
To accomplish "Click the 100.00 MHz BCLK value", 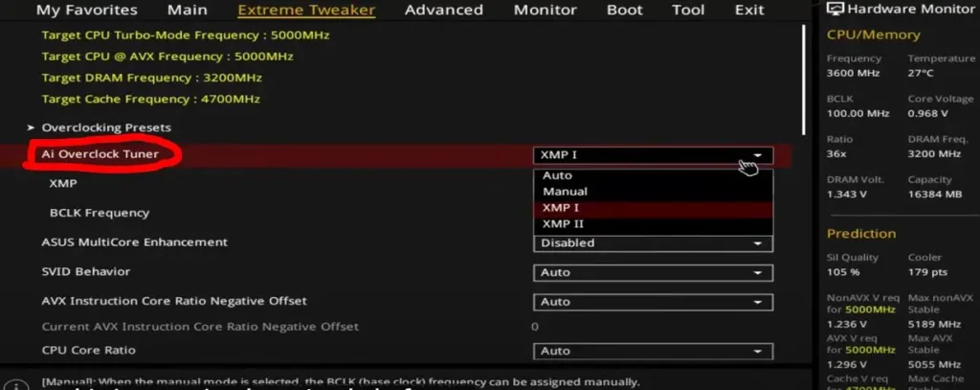I will [x=857, y=113].
